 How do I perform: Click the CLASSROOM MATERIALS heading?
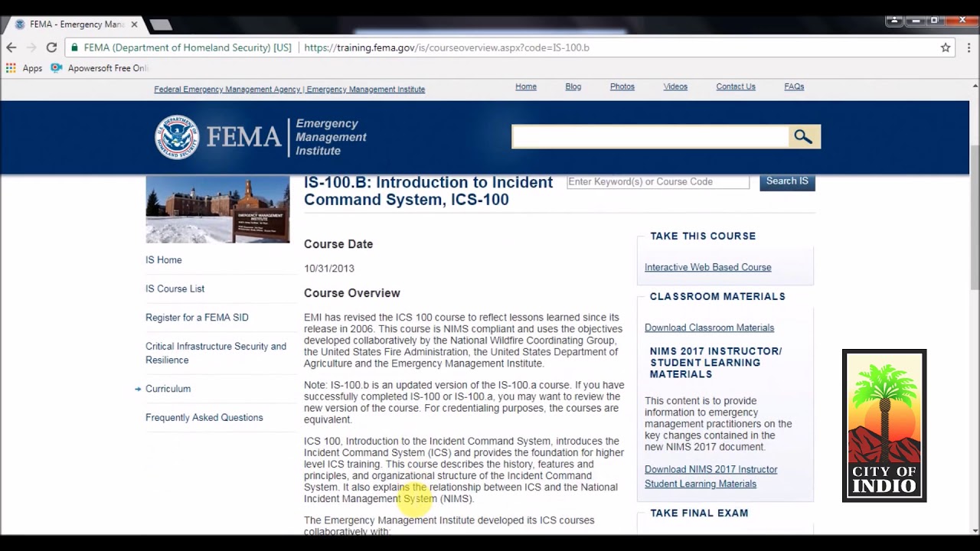click(717, 297)
